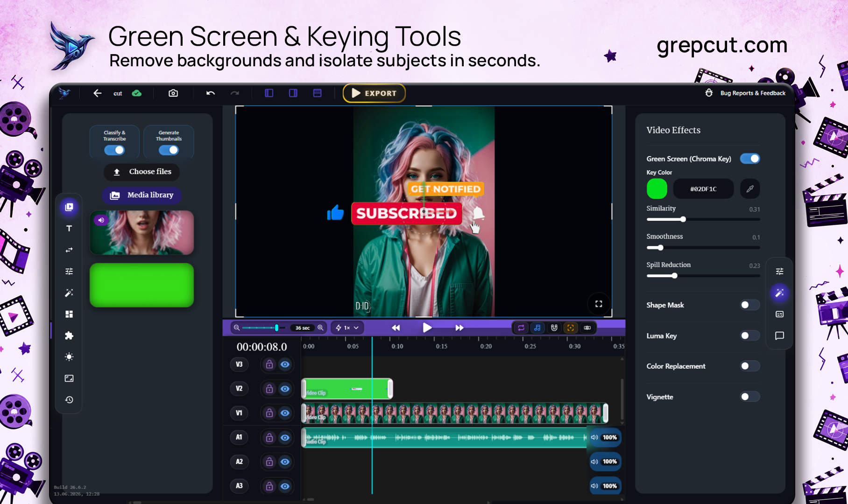Open the Media library
This screenshot has width=848, height=504.
point(142,195)
